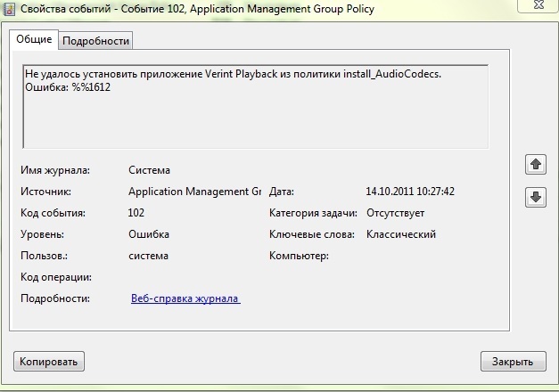The image size is (559, 392).
Task: Click inside the event description text box
Action: pyautogui.click(x=256, y=106)
